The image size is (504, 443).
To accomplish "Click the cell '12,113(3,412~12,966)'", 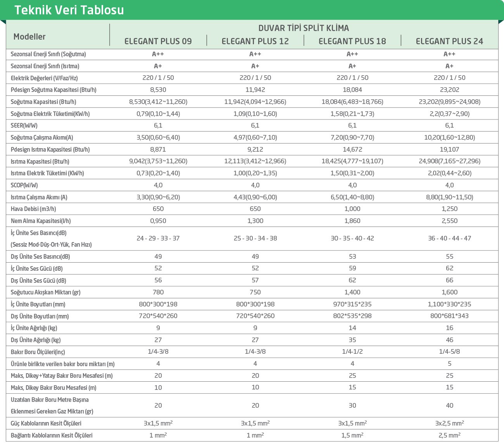I will [255, 161].
